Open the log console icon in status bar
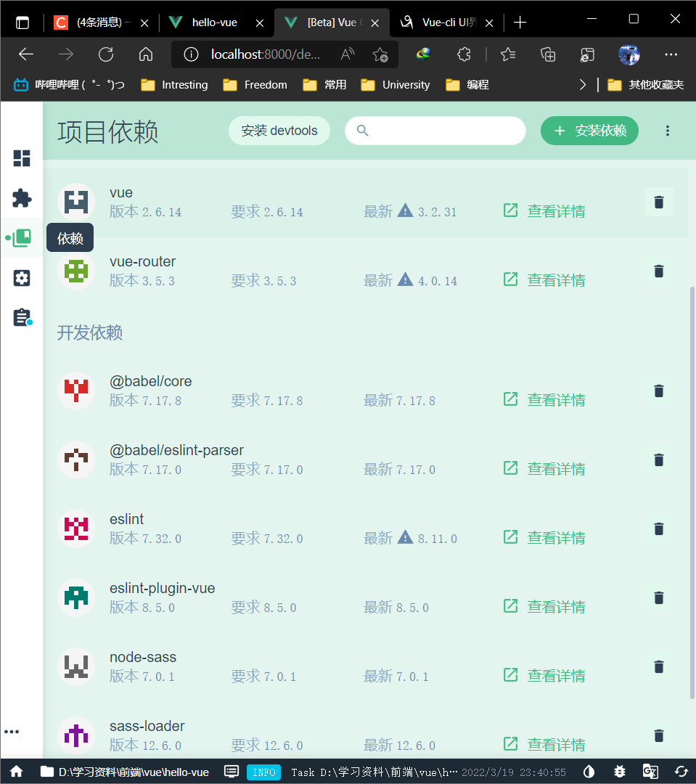696x784 pixels. click(x=232, y=772)
